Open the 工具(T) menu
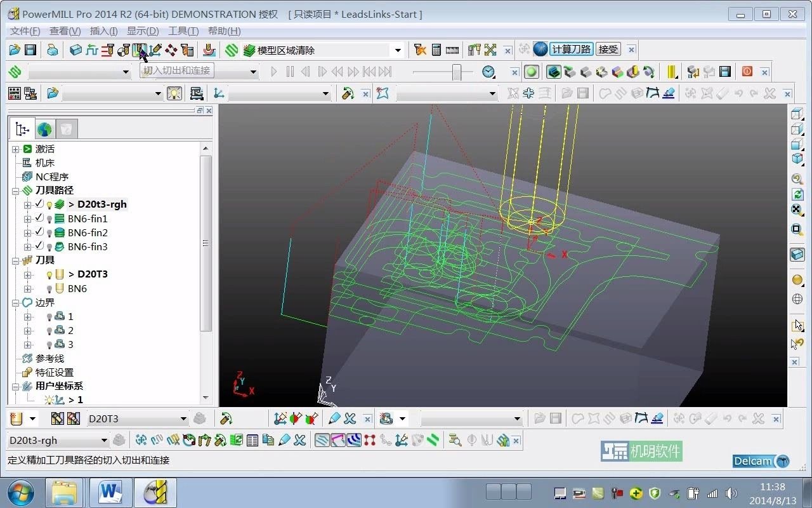The width and height of the screenshot is (812, 508). click(x=183, y=30)
